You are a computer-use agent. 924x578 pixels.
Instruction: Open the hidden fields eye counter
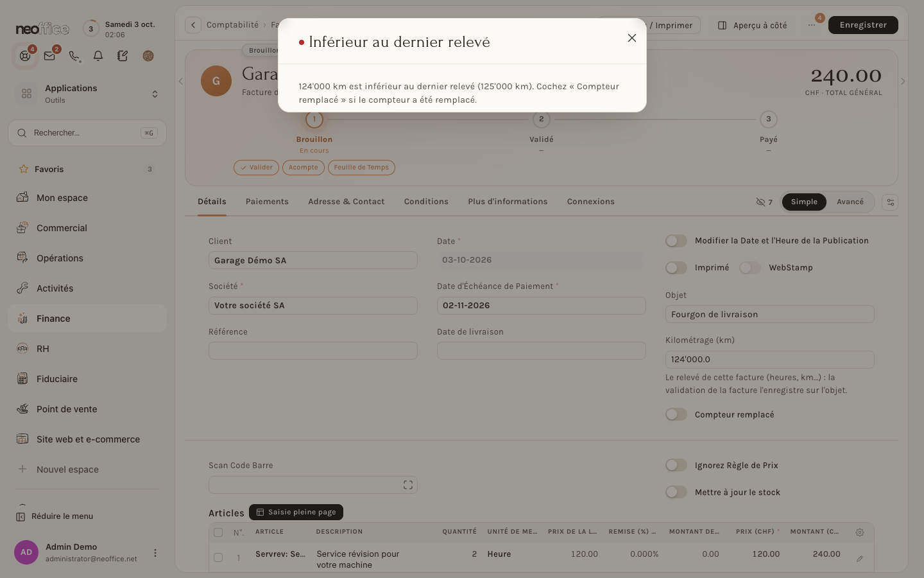[764, 202]
